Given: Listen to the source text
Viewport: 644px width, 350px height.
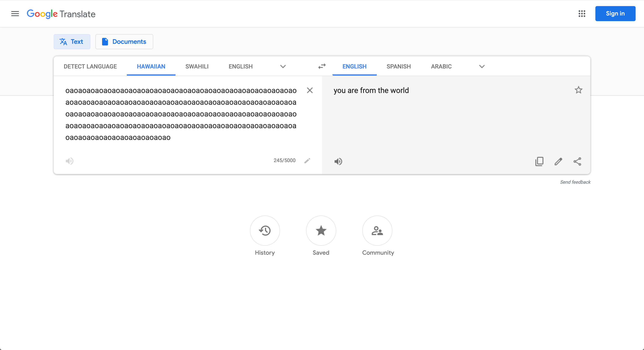Looking at the screenshot, I should 69,161.
